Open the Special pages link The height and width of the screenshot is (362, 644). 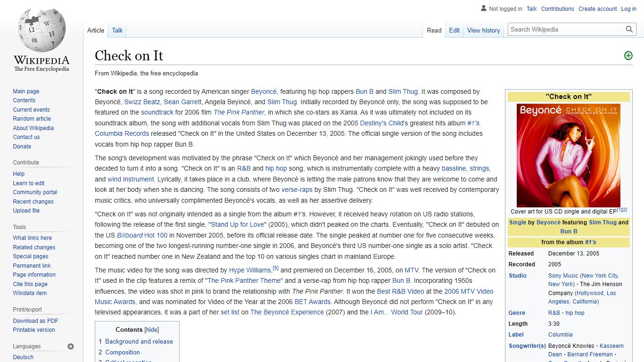31,256
